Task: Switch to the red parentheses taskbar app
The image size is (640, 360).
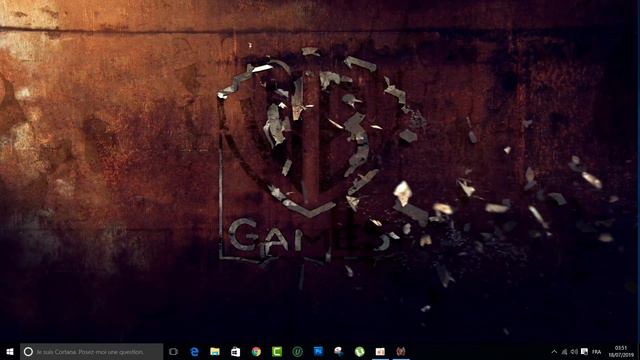Action: (x=401, y=351)
